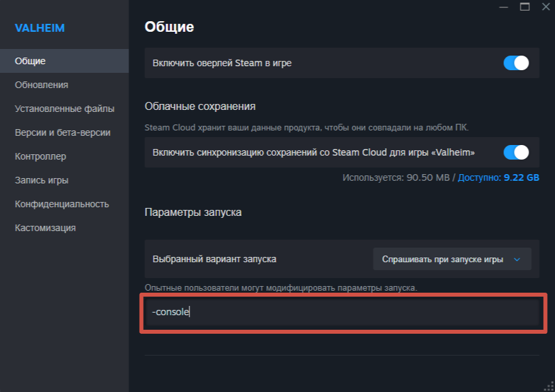This screenshot has height=392, width=555.
Task: Open the 'Обновления' sidebar section
Action: coord(64,85)
